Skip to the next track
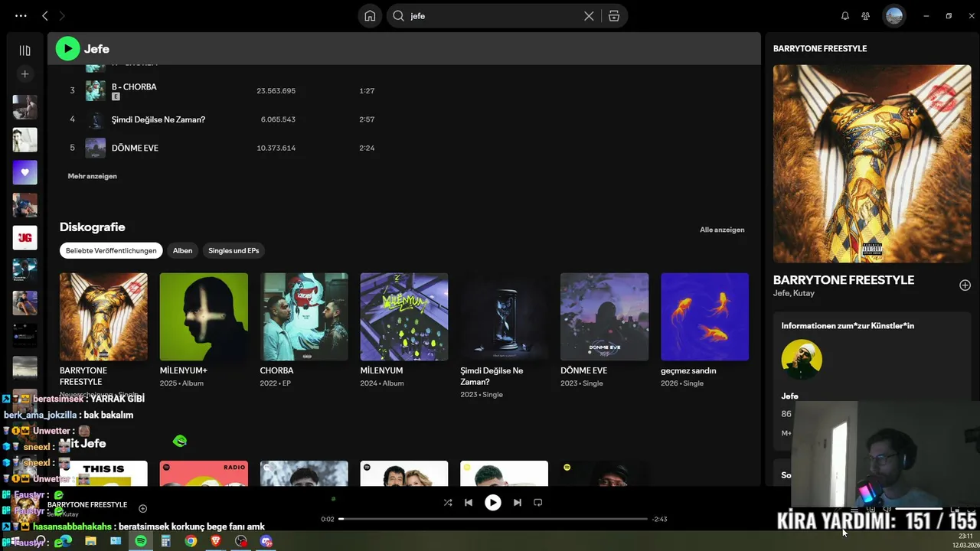980x551 pixels. tap(518, 503)
